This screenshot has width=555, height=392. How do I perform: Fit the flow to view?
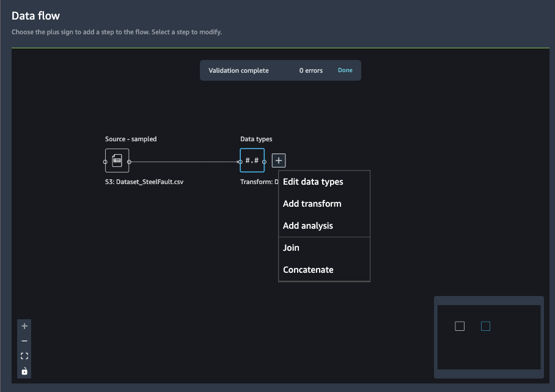pos(24,356)
